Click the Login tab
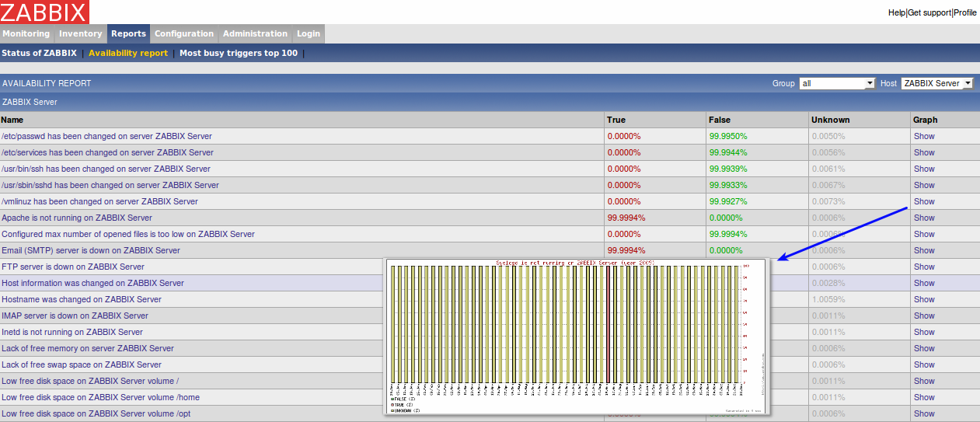Viewport: 980px width, 422px height. (x=308, y=34)
